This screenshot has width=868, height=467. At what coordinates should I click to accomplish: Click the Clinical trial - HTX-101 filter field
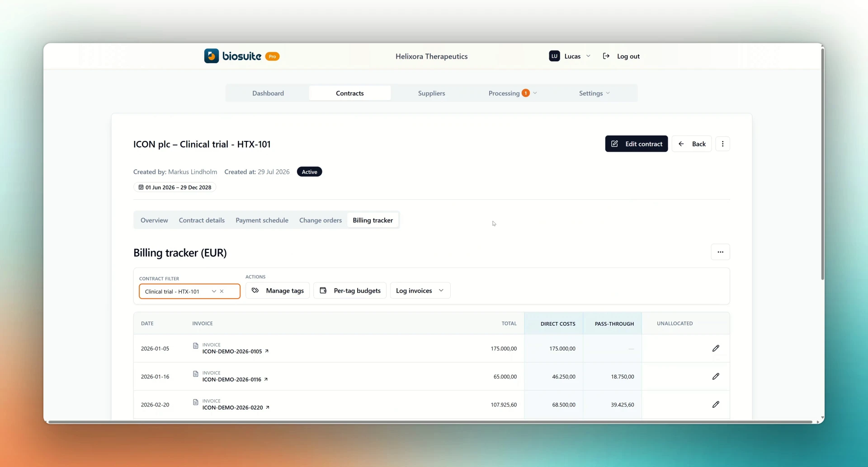[189, 291]
